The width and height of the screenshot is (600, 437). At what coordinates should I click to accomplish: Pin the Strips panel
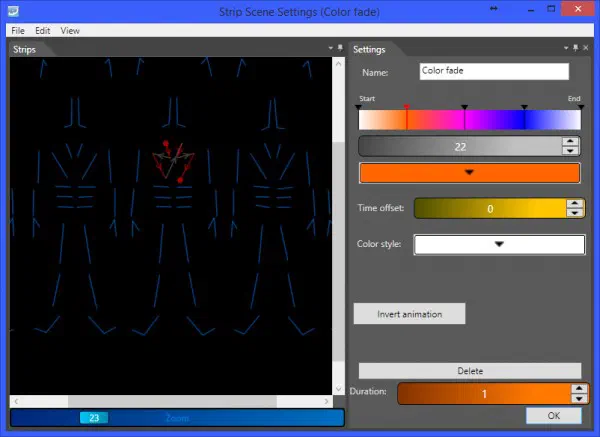pos(340,48)
